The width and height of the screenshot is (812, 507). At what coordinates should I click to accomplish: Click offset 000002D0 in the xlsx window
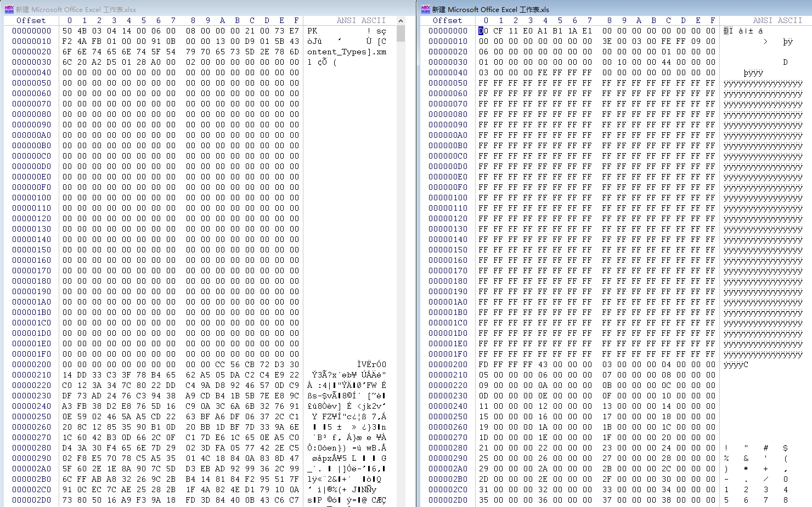tap(31, 500)
